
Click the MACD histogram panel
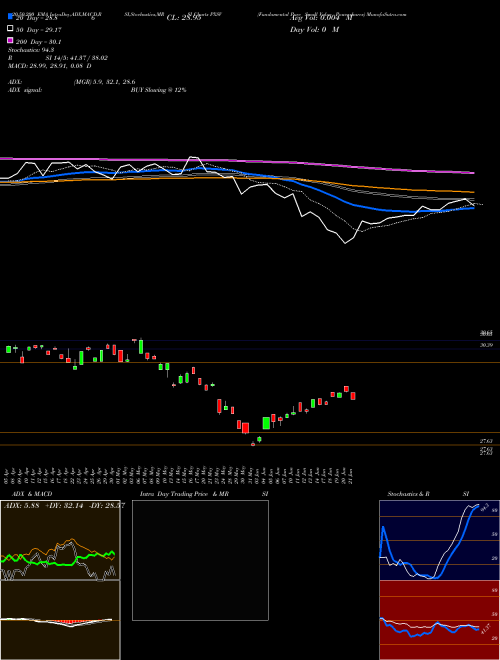pos(60,620)
